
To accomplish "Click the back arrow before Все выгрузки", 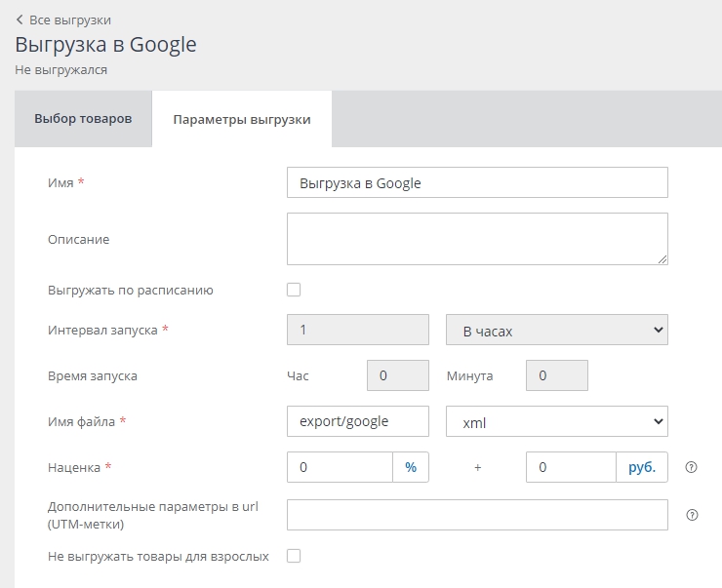I will (x=20, y=20).
